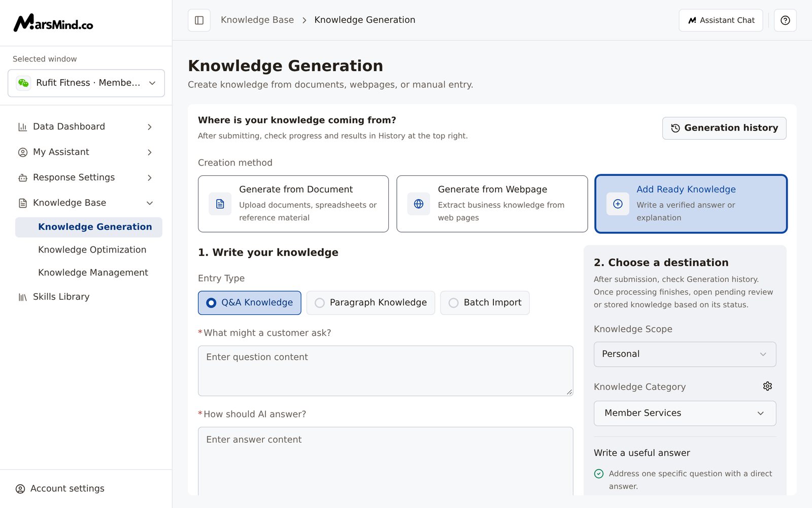Image resolution: width=812 pixels, height=508 pixels.
Task: Open Data Dashboard menu item
Action: click(86, 126)
